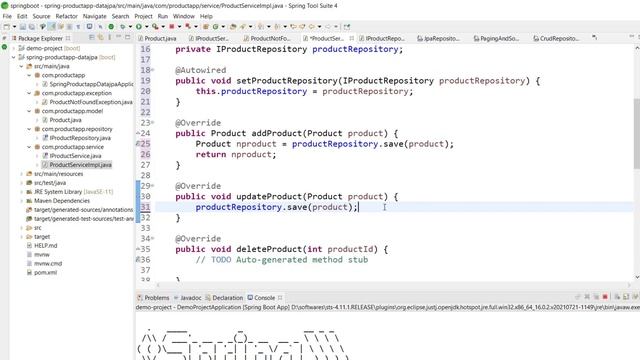Close the active ProductSer editor tab

[x=351, y=38]
